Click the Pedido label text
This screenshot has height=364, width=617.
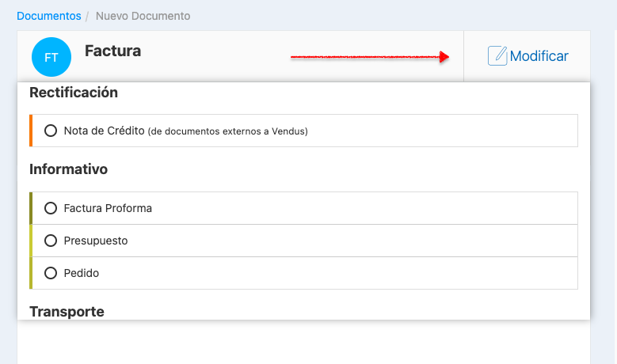[x=81, y=273]
